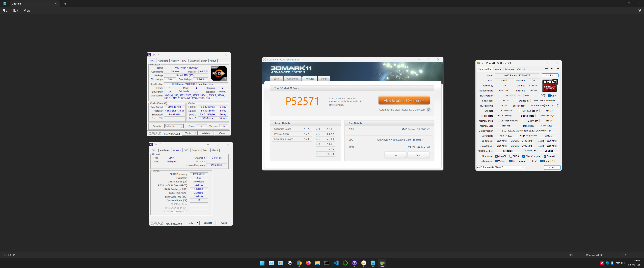The image size is (644, 268).
Task: Open Wi-Fi network tray icon
Action: pos(618,263)
